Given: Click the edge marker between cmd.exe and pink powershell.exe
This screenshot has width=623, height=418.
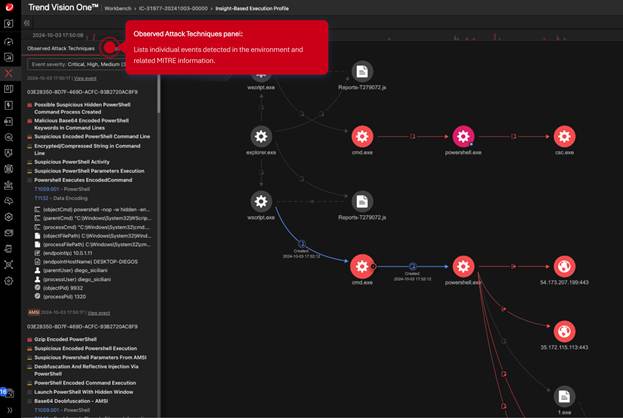Looking at the screenshot, I should [412, 137].
